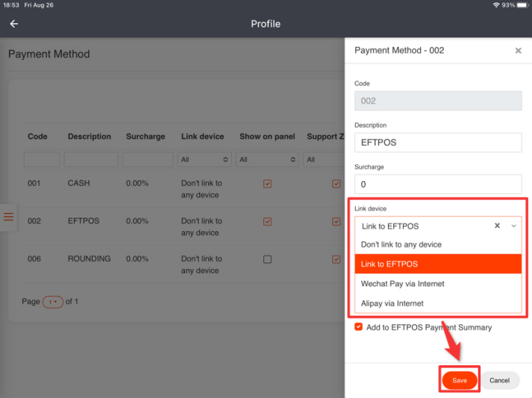This screenshot has width=532, height=398.
Task: Open the hamburger side menu
Action: (9, 217)
